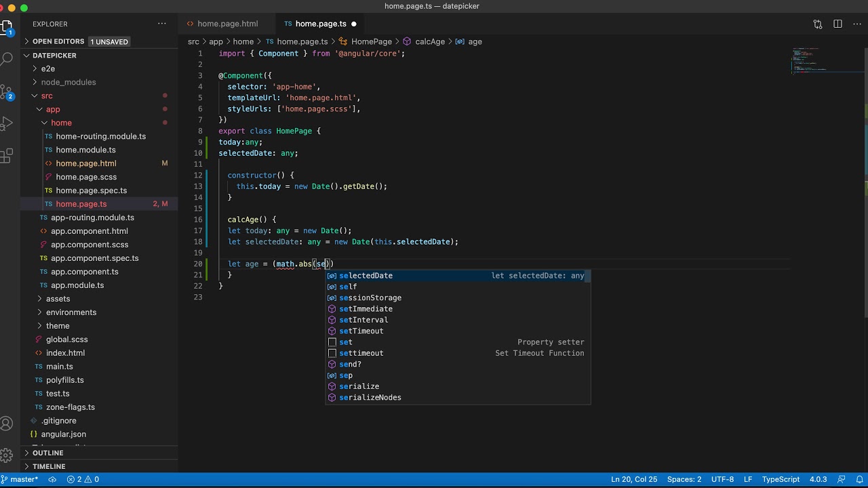Click the Explorer more actions ellipsis
This screenshot has height=488, width=868.
click(162, 24)
